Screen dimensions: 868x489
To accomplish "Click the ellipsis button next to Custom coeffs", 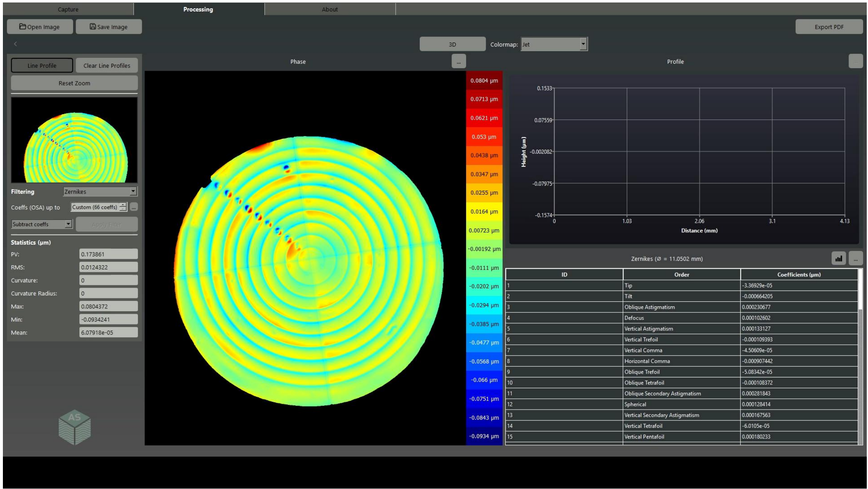I will tap(133, 207).
